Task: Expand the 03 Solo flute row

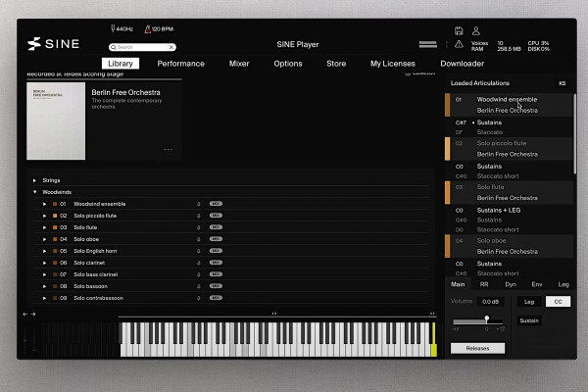Action: point(44,227)
